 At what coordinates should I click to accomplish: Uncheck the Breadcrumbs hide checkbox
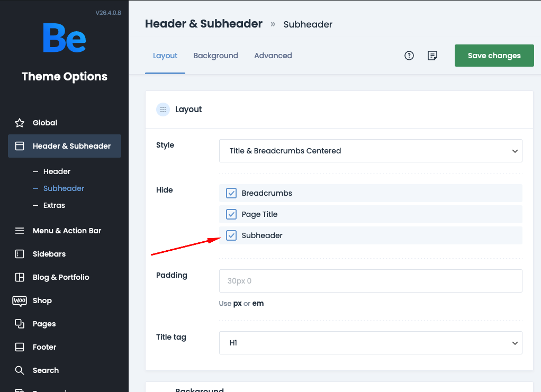[x=231, y=193]
